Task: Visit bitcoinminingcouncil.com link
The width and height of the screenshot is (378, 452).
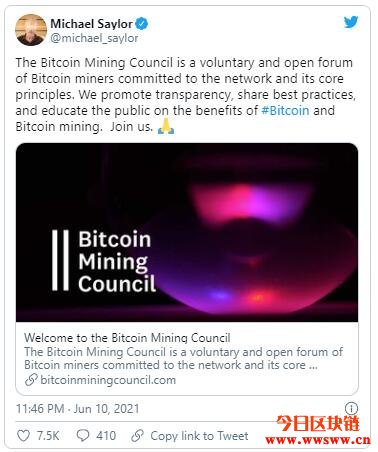Action: pyautogui.click(x=108, y=380)
